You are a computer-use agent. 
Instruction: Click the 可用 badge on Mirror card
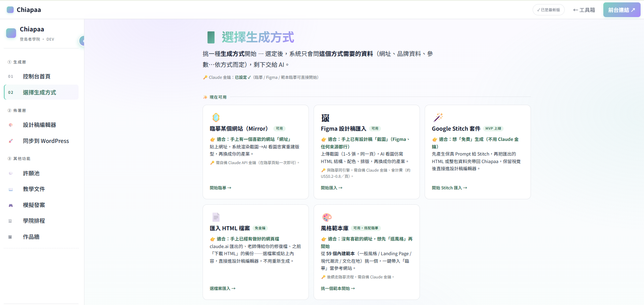pyautogui.click(x=279, y=129)
